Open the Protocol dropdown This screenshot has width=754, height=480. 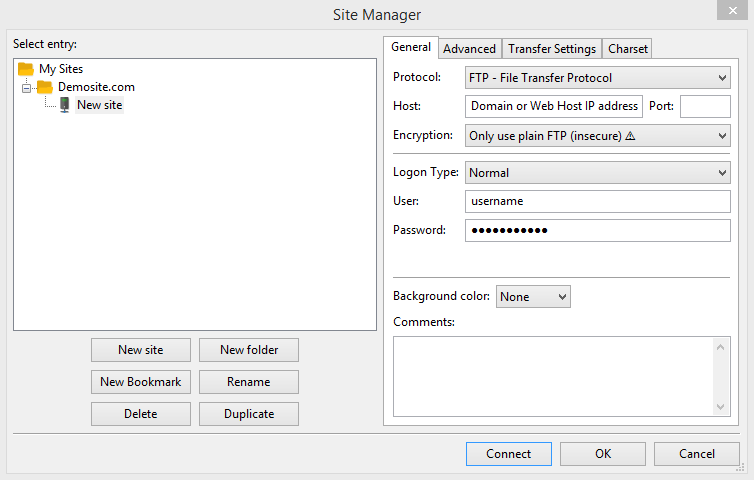[x=598, y=77]
